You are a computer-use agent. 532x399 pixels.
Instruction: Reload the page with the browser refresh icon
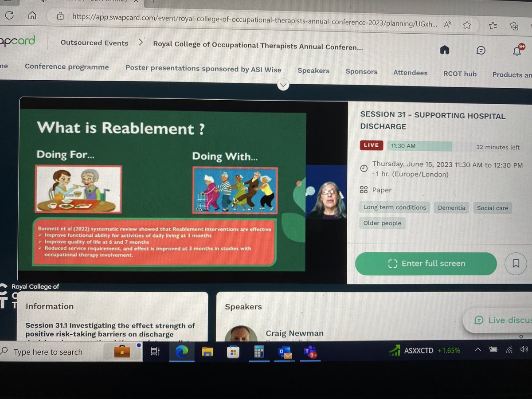10,15
